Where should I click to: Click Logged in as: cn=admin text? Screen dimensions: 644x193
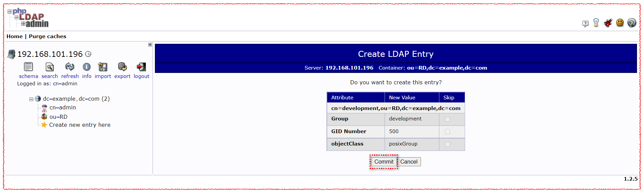pos(47,84)
